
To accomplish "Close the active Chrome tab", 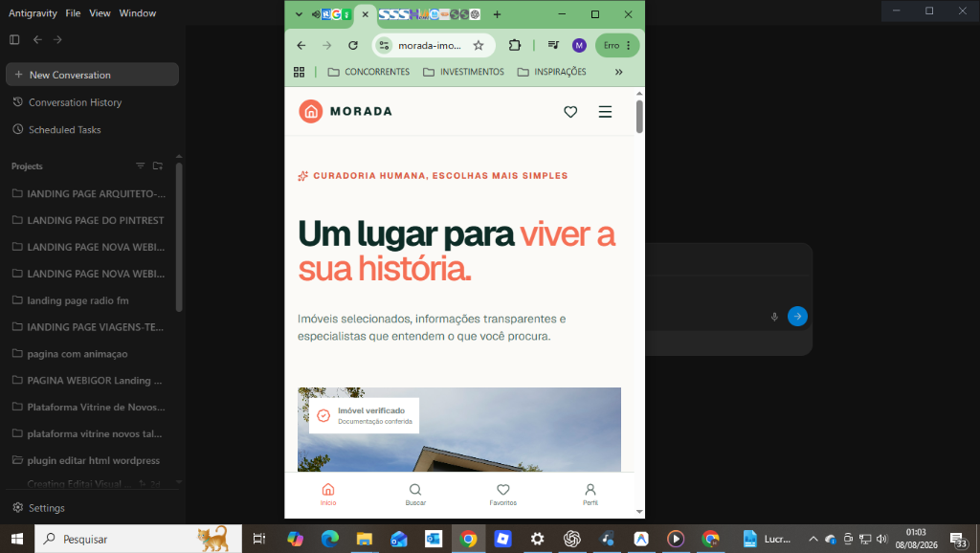I will [x=365, y=14].
